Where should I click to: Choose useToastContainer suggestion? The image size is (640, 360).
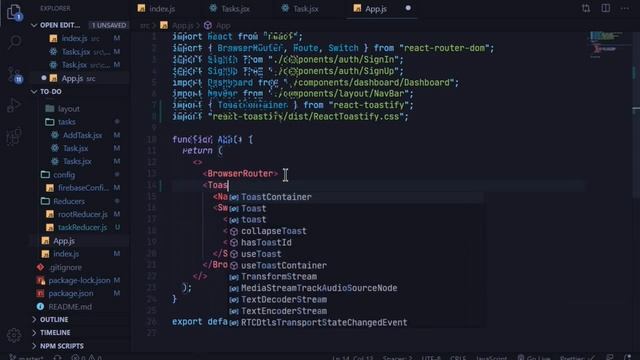356,265
